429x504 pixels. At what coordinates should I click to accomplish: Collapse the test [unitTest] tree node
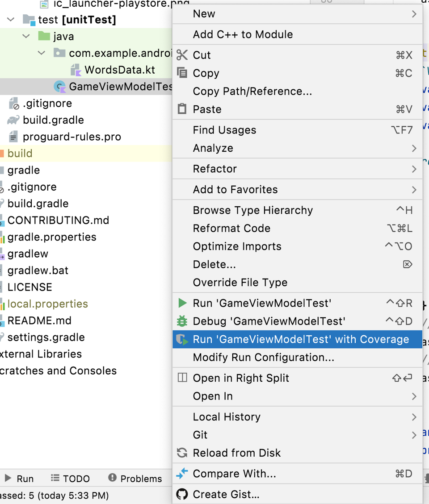pos(10,20)
